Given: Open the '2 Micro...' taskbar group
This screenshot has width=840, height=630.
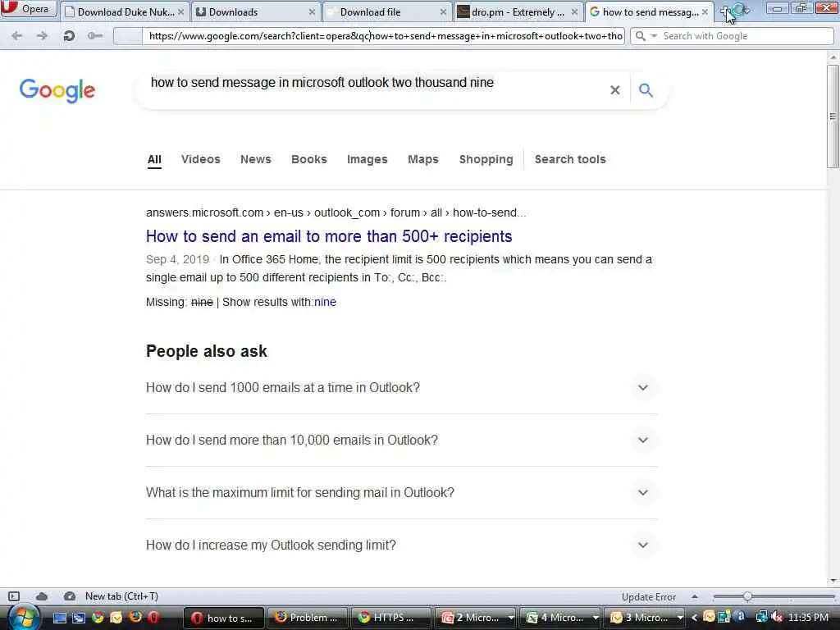Looking at the screenshot, I should coord(476,618).
